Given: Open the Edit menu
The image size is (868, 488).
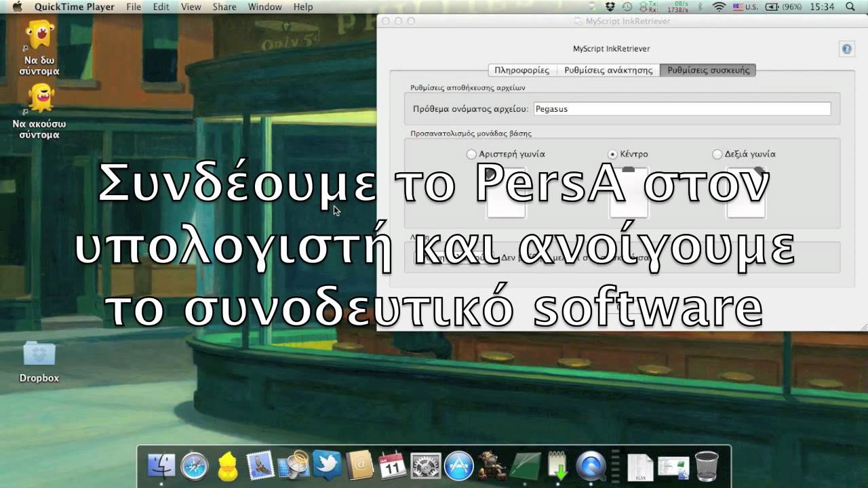Looking at the screenshot, I should coord(161,7).
